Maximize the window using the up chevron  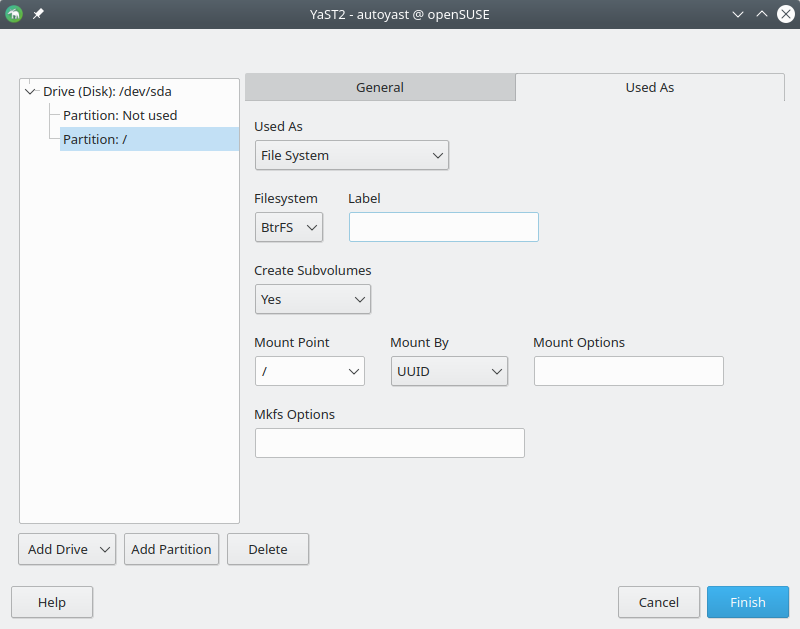pyautogui.click(x=762, y=15)
